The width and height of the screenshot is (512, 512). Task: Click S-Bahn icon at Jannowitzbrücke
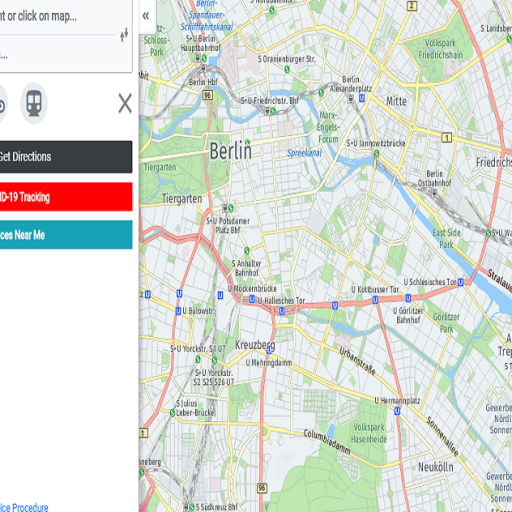click(x=377, y=153)
